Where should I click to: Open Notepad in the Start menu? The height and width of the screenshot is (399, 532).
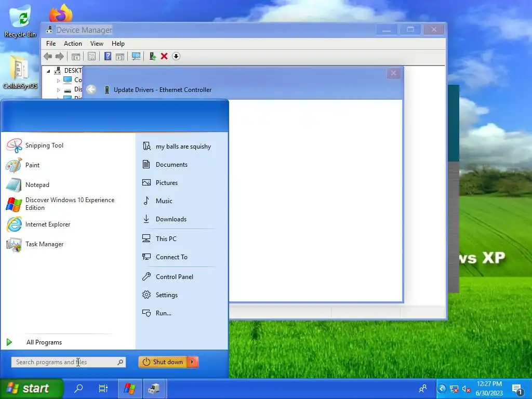28,185
